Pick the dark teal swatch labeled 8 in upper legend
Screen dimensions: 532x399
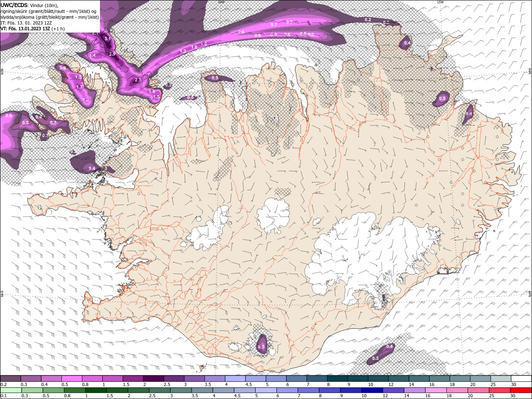coord(337,379)
